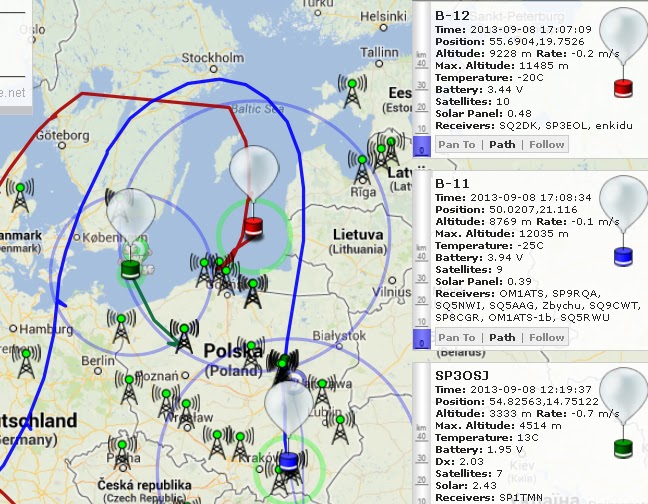Click the receiver tower east of Warszawa
The width and height of the screenshot is (648, 504).
pyautogui.click(x=322, y=393)
